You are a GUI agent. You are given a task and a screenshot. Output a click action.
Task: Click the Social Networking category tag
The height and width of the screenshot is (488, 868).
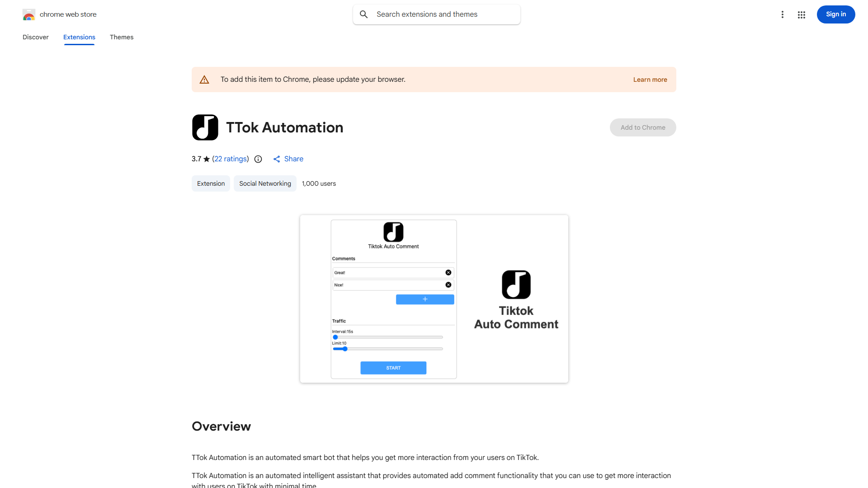[x=264, y=183]
